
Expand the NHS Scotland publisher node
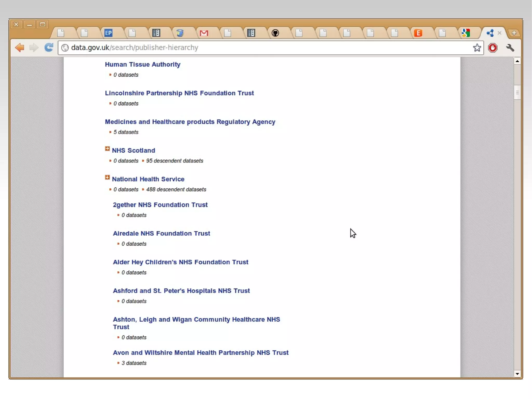(x=107, y=149)
